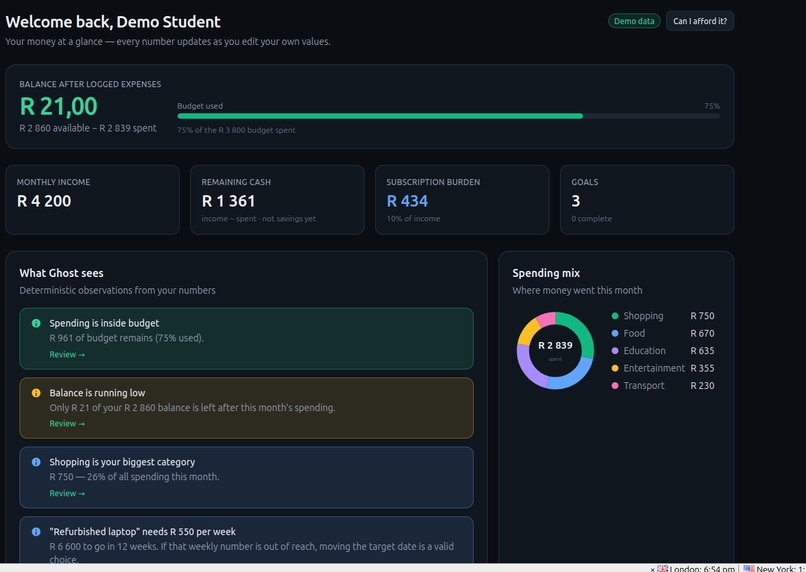Click the blue Food legend dot
This screenshot has height=572, width=806.
click(x=615, y=334)
